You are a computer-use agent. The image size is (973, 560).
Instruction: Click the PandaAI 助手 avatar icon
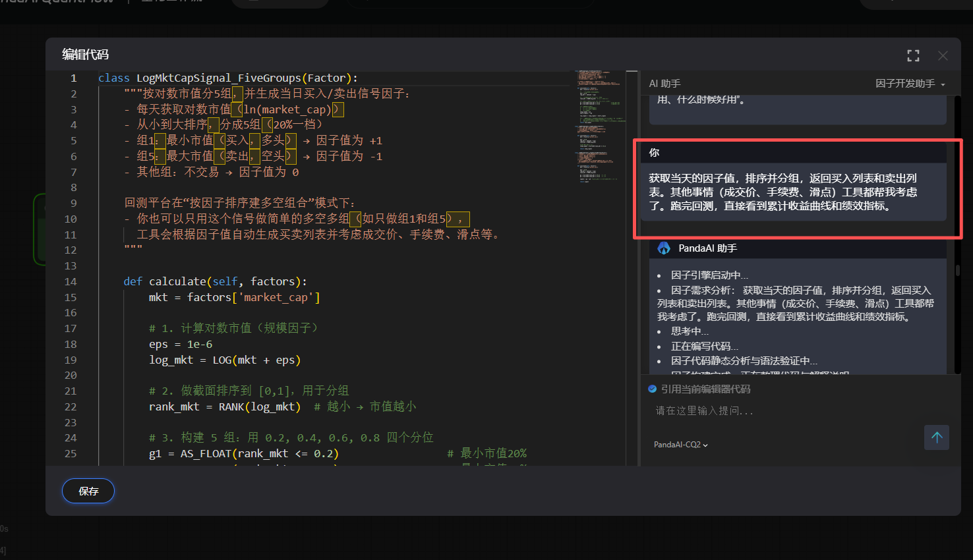coord(664,248)
